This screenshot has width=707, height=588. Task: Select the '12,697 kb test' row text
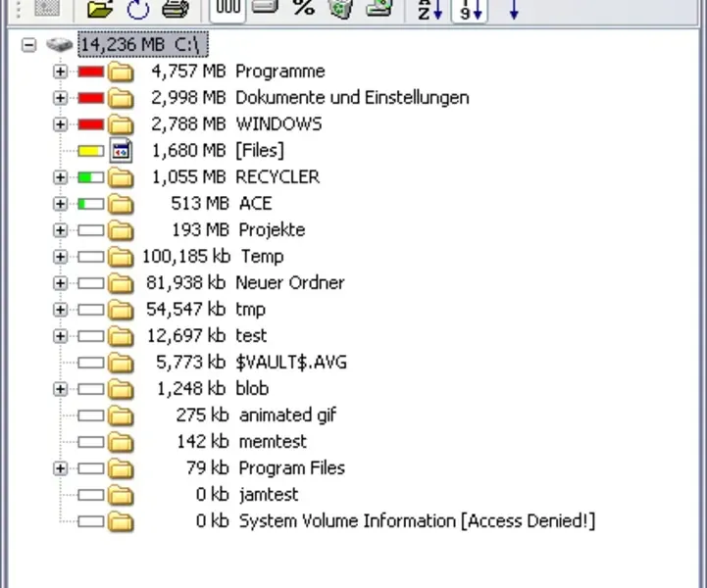pyautogui.click(x=207, y=336)
